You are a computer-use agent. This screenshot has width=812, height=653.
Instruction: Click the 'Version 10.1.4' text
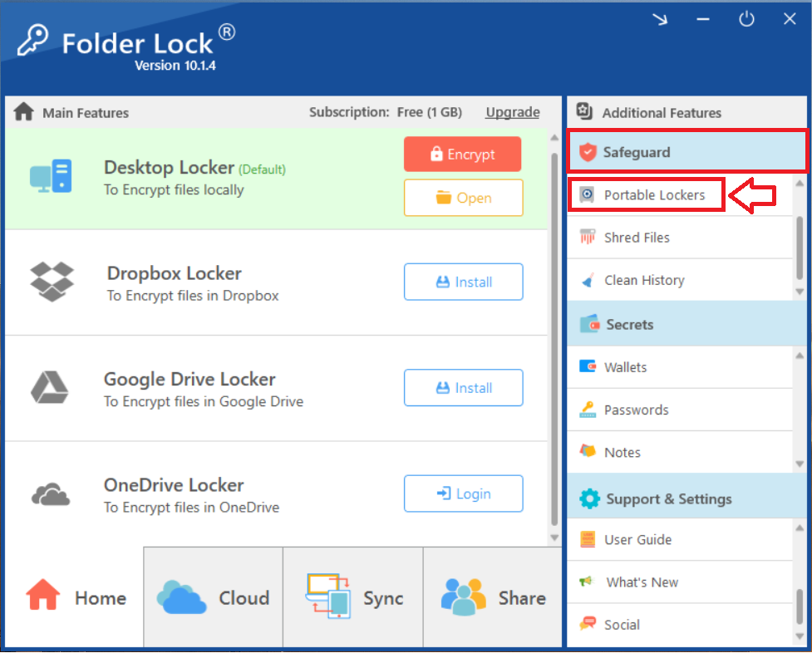tap(175, 66)
